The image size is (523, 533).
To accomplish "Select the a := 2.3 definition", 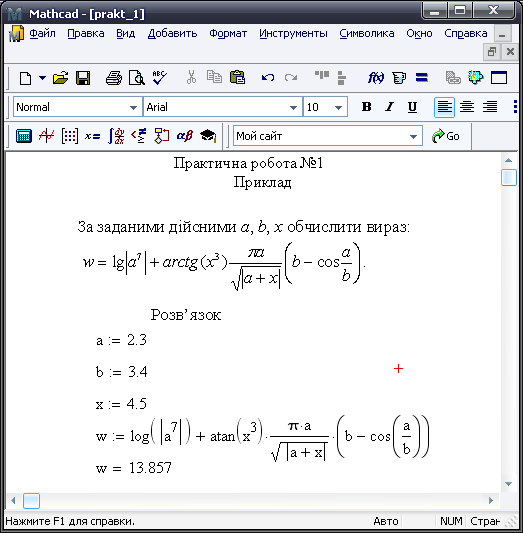I will (121, 340).
